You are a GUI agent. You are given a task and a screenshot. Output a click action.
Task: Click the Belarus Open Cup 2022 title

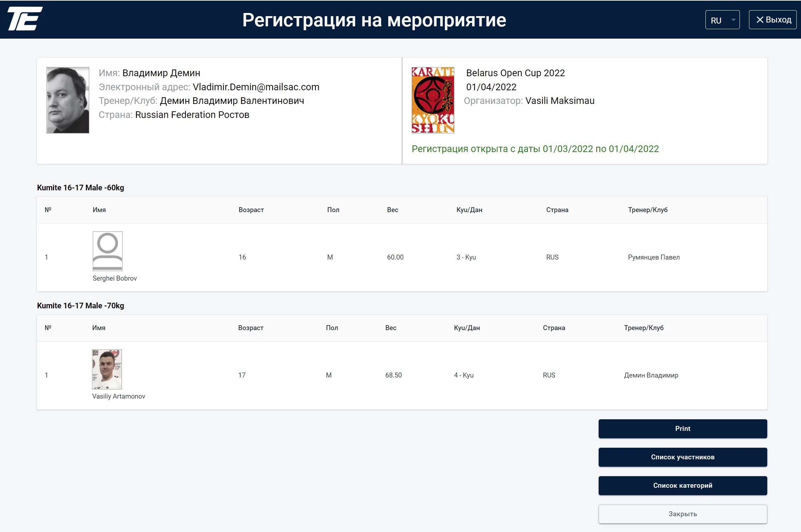coord(515,73)
